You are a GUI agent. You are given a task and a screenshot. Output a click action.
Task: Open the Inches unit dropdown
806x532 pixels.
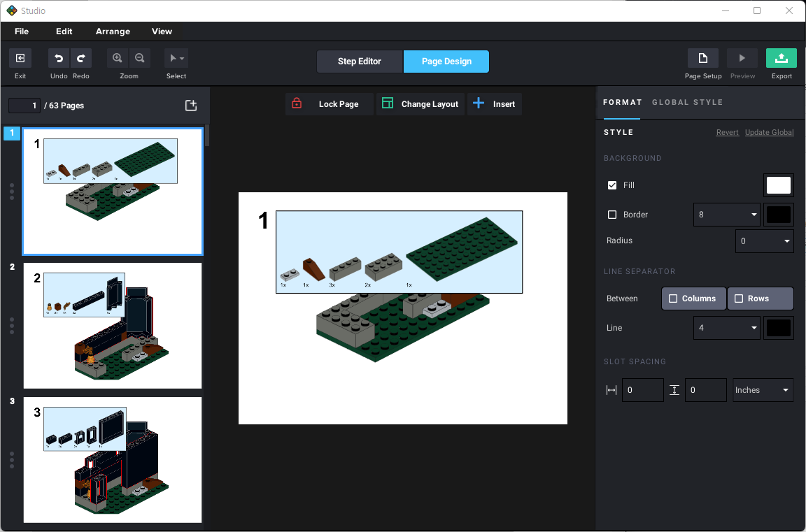[763, 390]
